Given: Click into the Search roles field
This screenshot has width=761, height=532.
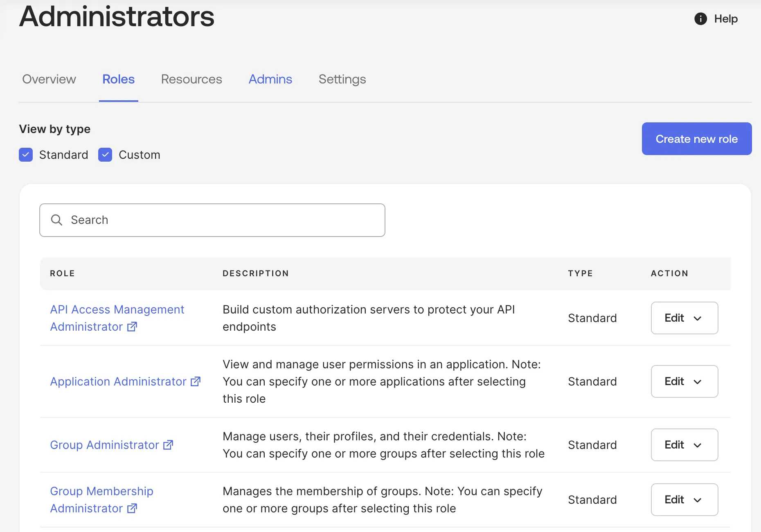Looking at the screenshot, I should [212, 220].
